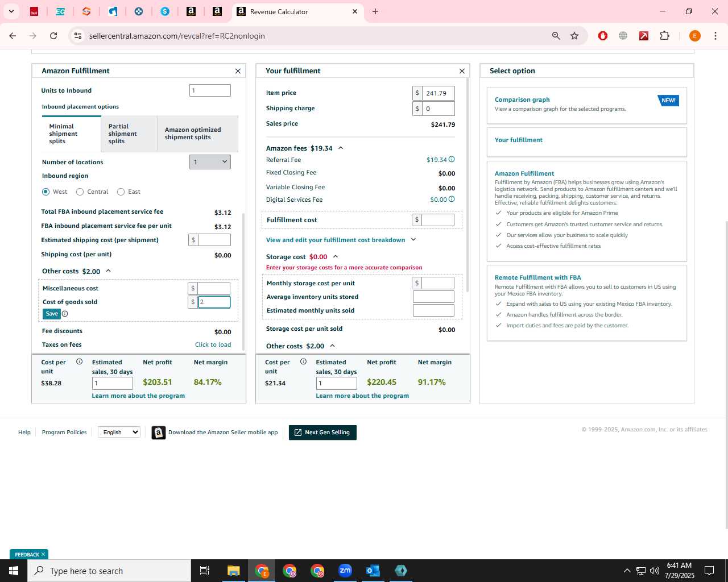This screenshot has width=728, height=582.
Task: Click the Shipping charge input field
Action: tap(438, 109)
